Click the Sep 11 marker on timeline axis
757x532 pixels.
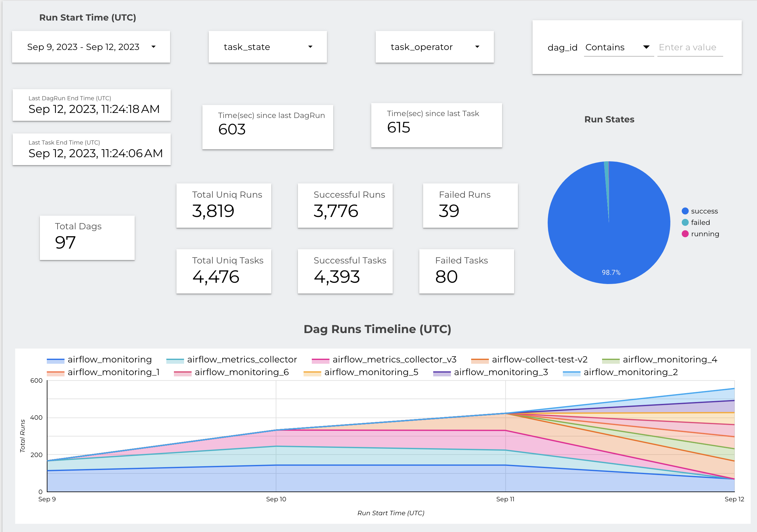click(x=505, y=499)
